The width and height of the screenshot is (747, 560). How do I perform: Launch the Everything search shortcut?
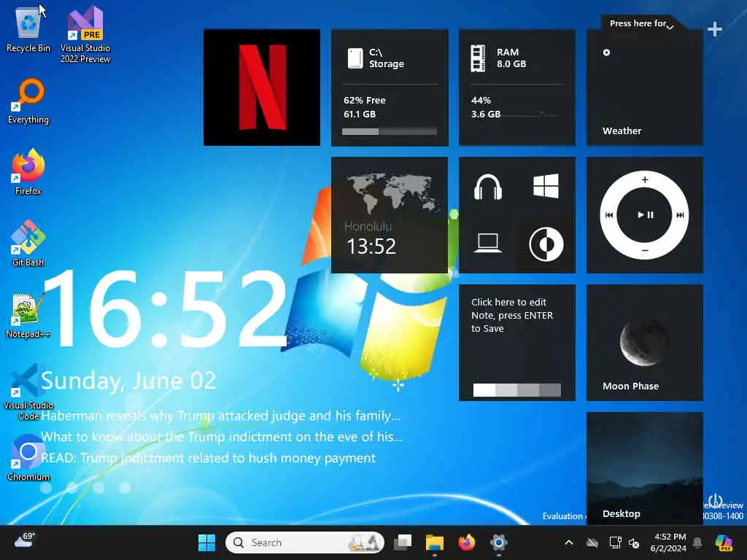(x=28, y=101)
